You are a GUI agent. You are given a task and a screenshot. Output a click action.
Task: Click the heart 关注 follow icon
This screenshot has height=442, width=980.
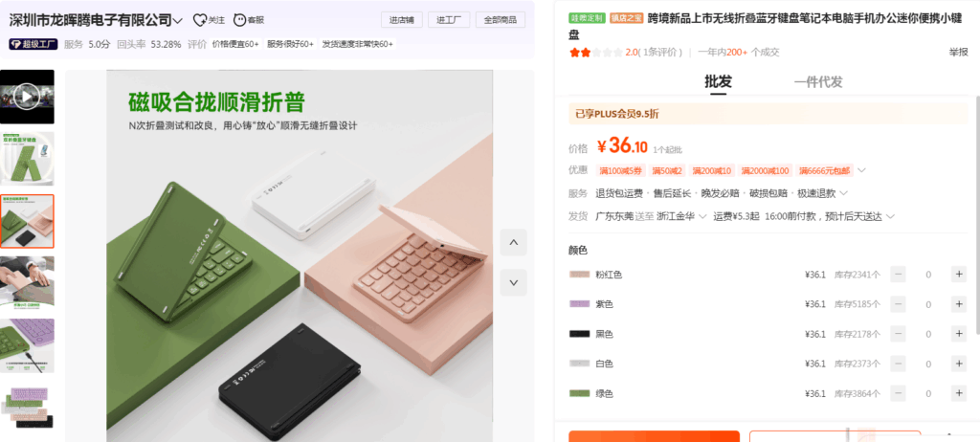(x=199, y=20)
